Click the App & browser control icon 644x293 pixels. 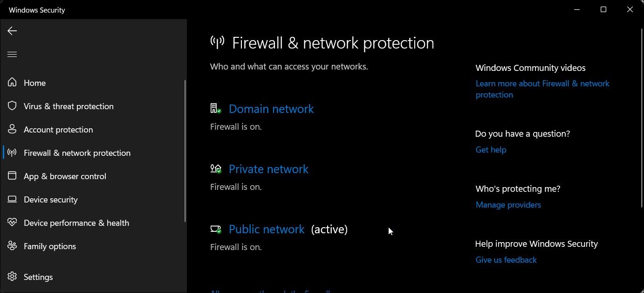(12, 176)
